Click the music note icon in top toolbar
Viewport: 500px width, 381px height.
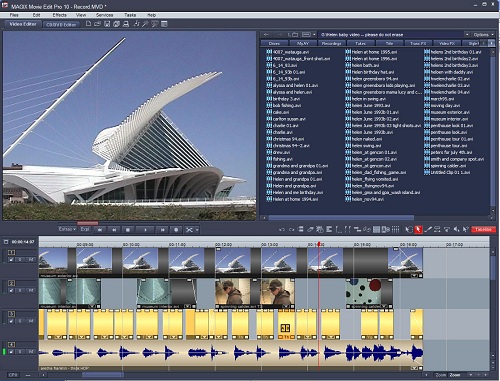(x=136, y=24)
